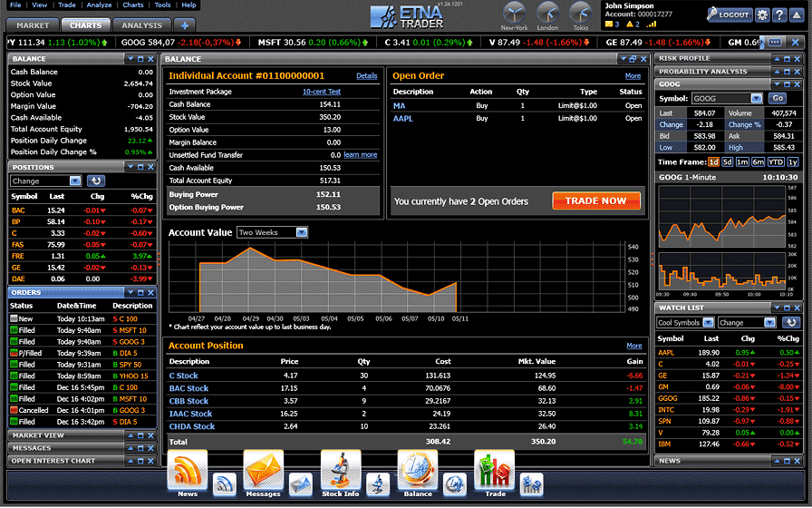Viewport: 812px width, 508px height.
Task: Click the up arrow icon beside help
Action: point(797,15)
